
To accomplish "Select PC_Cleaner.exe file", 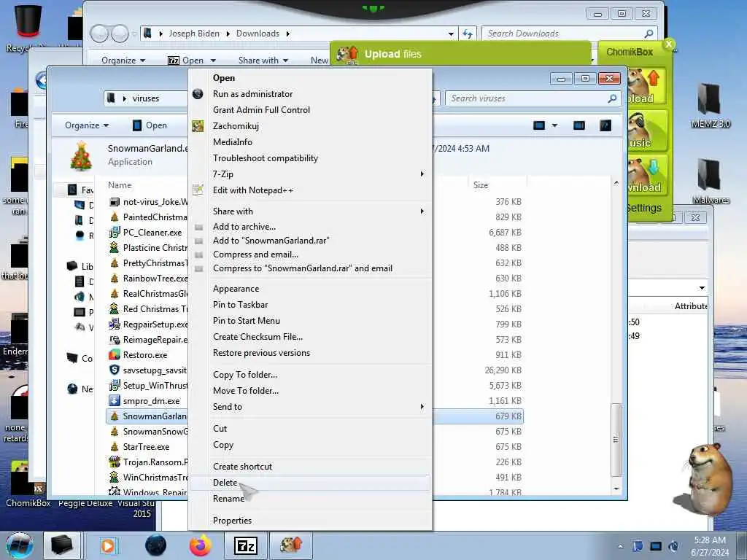I will tap(152, 233).
